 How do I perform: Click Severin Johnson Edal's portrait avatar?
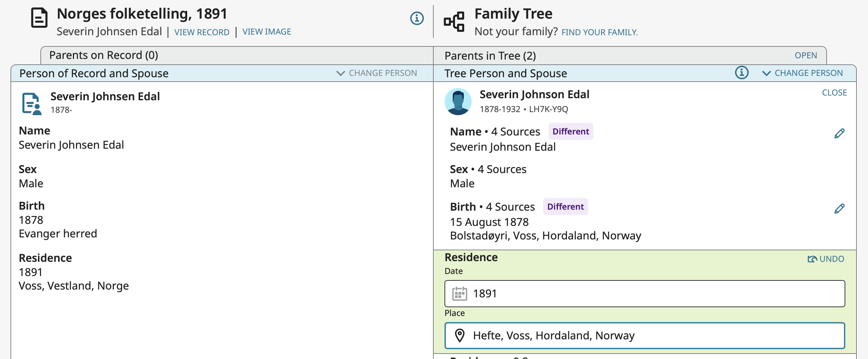pyautogui.click(x=458, y=102)
